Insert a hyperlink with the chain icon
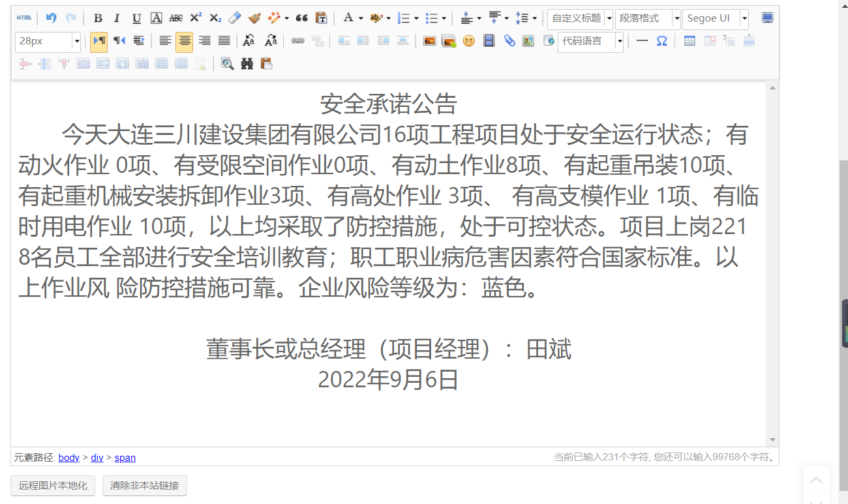 point(297,41)
